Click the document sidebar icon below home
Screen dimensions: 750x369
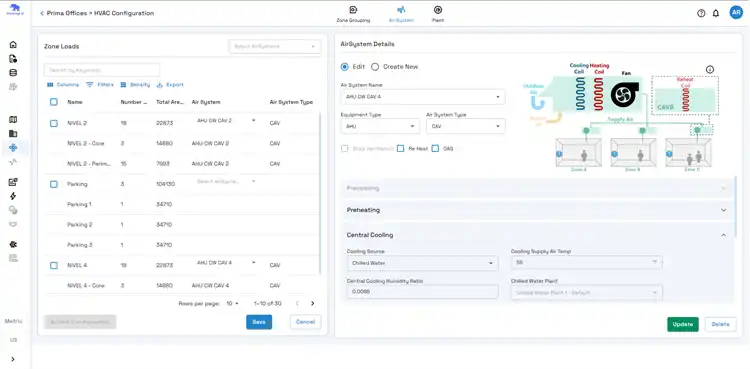click(13, 59)
